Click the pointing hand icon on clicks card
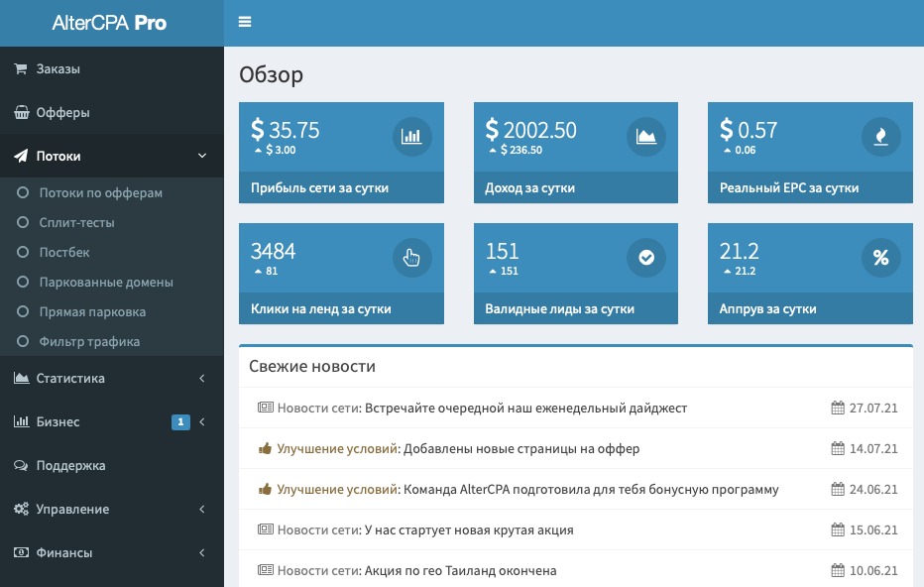The image size is (924, 587). [412, 258]
